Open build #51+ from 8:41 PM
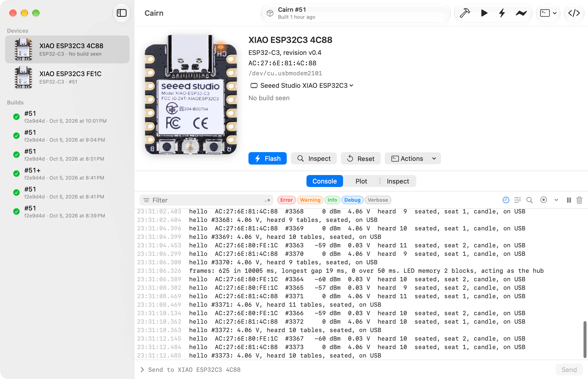The height and width of the screenshot is (379, 588). (67, 174)
